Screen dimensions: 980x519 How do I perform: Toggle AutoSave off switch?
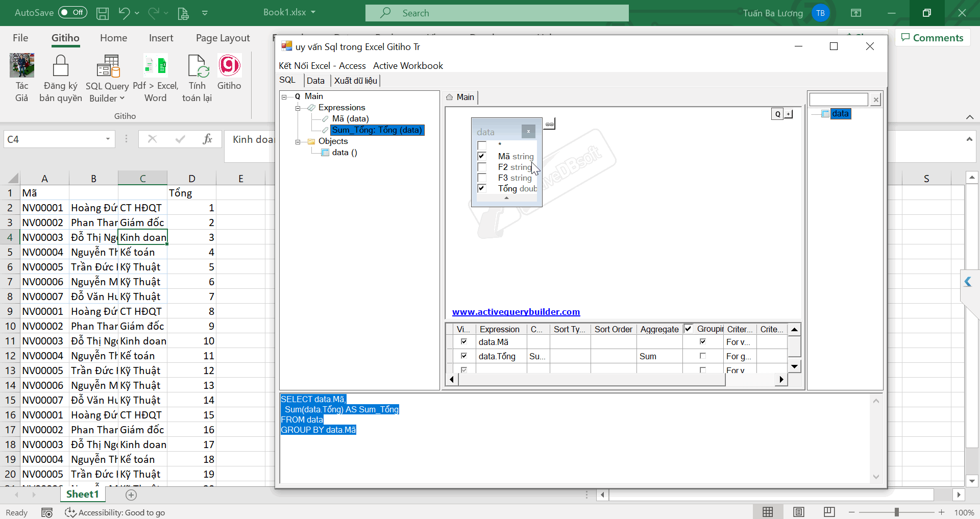click(x=72, y=12)
